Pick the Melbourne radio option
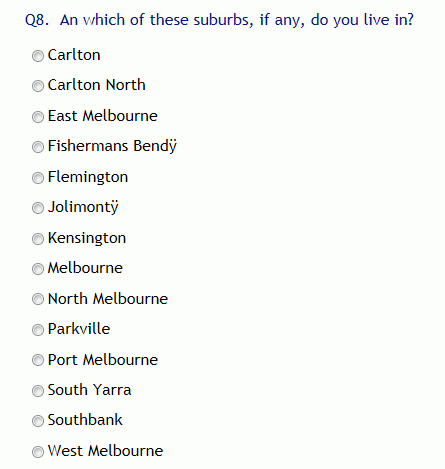Image resolution: width=445 pixels, height=469 pixels. [x=38, y=269]
